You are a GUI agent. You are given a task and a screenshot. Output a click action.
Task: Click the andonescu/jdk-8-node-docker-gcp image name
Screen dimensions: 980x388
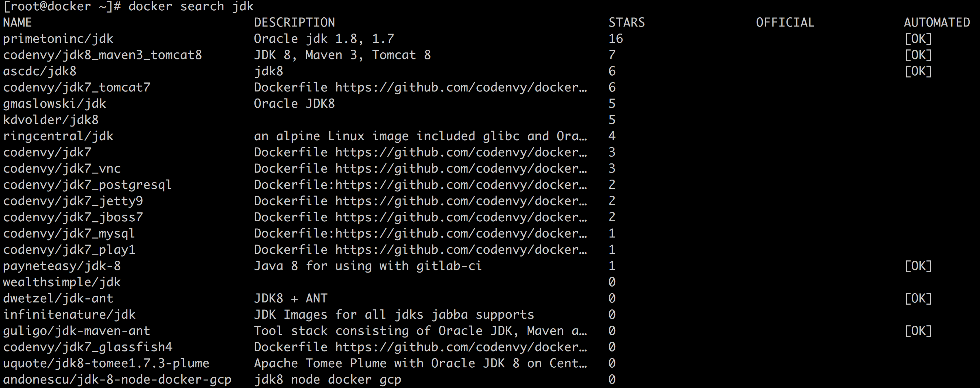(x=117, y=380)
